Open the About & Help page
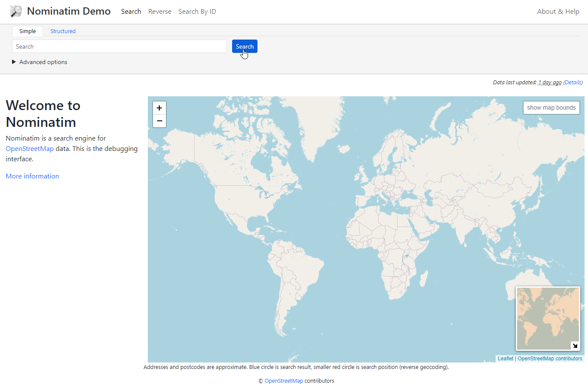The width and height of the screenshot is (588, 387). [558, 11]
